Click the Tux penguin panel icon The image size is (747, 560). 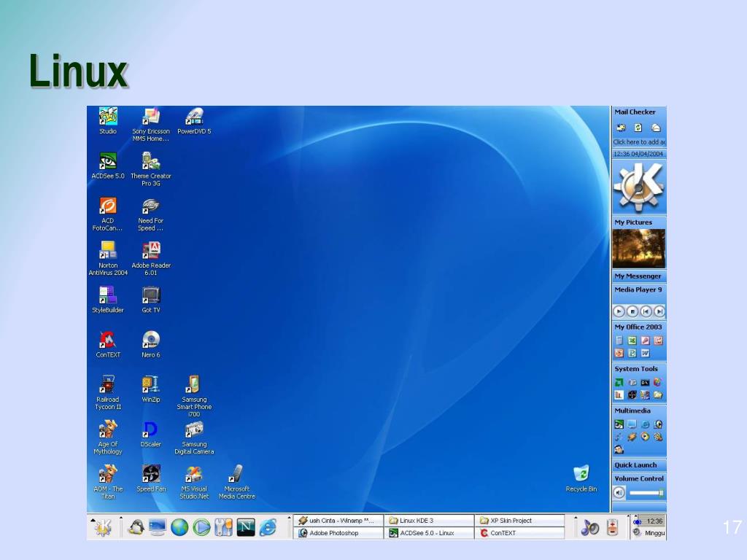(x=136, y=527)
